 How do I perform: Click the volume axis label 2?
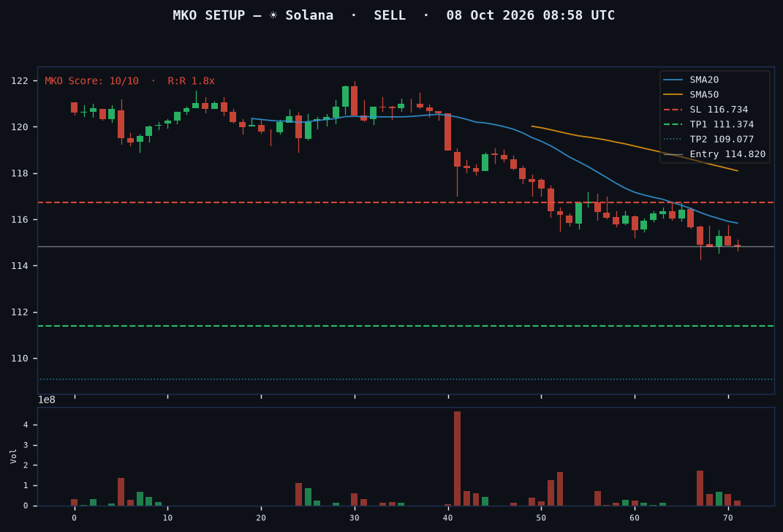point(26,465)
